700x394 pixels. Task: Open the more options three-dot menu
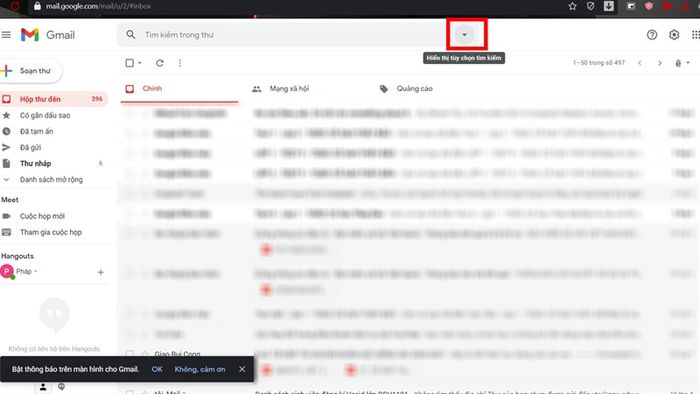coord(180,63)
